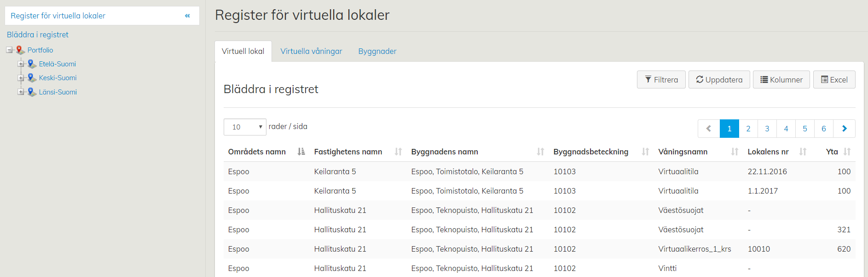Click the Filtrera button
Image resolution: width=868 pixels, height=277 pixels.
point(661,80)
